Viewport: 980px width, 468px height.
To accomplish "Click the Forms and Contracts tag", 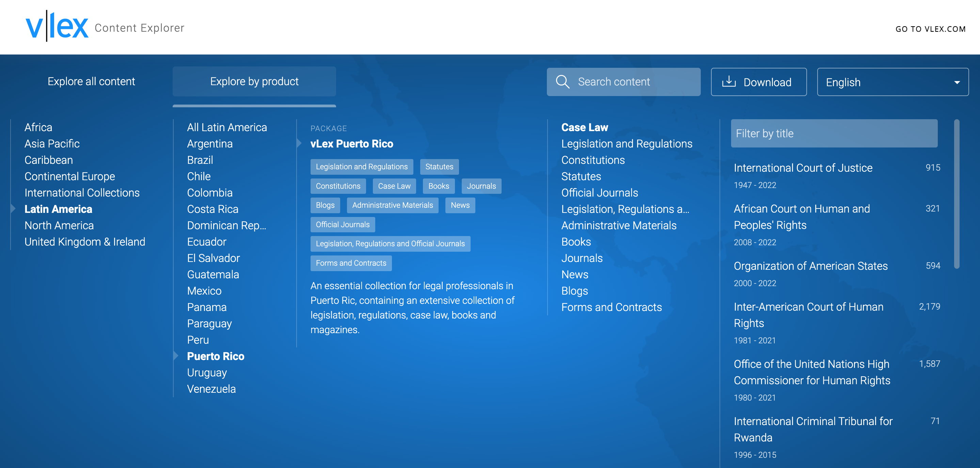I will [351, 263].
